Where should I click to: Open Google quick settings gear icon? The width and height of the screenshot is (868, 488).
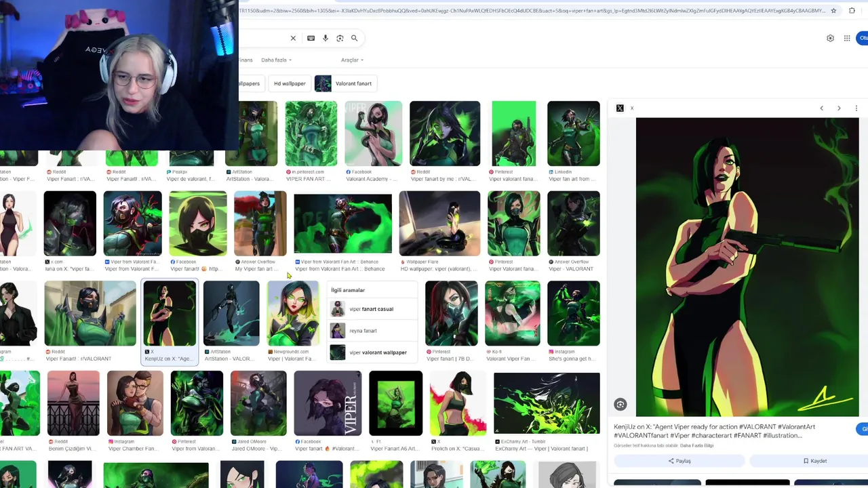click(830, 38)
